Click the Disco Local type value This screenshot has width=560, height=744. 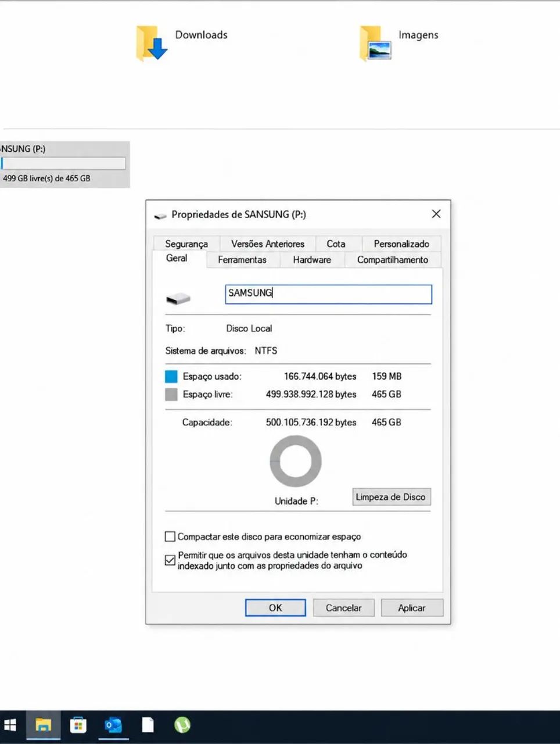point(249,328)
